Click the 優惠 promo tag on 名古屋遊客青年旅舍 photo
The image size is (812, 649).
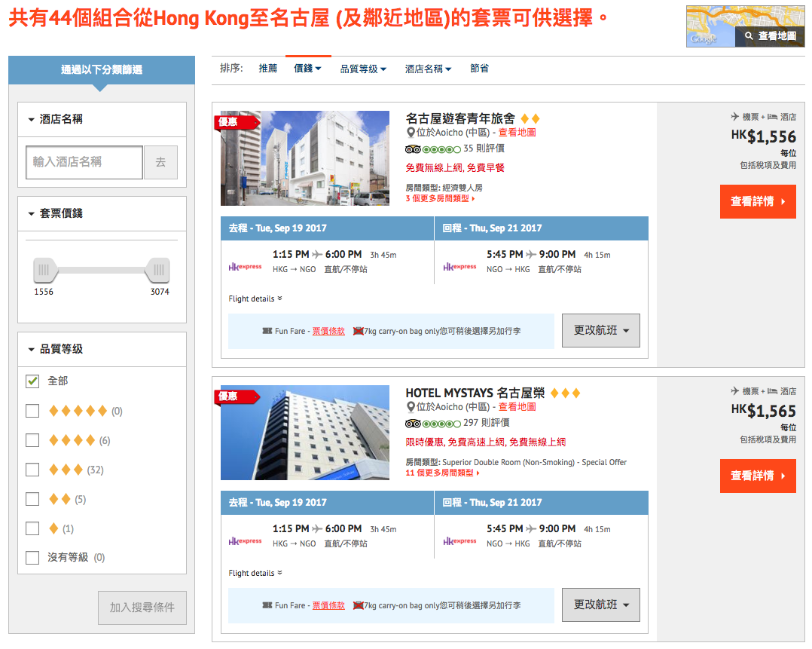[237, 122]
